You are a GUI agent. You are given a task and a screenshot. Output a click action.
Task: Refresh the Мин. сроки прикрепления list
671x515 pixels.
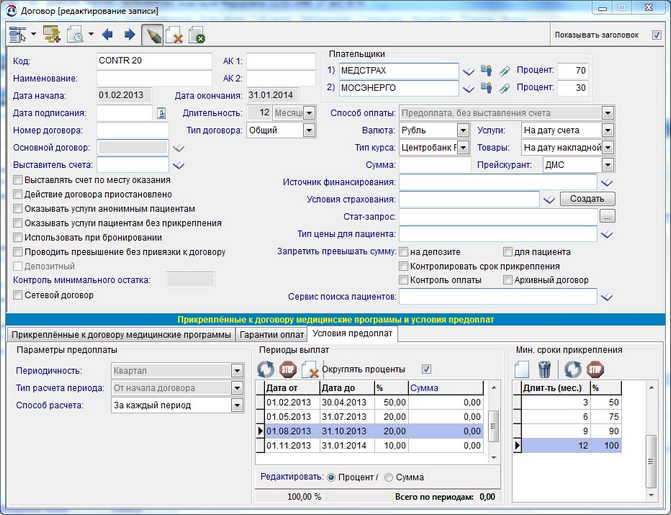(573, 369)
